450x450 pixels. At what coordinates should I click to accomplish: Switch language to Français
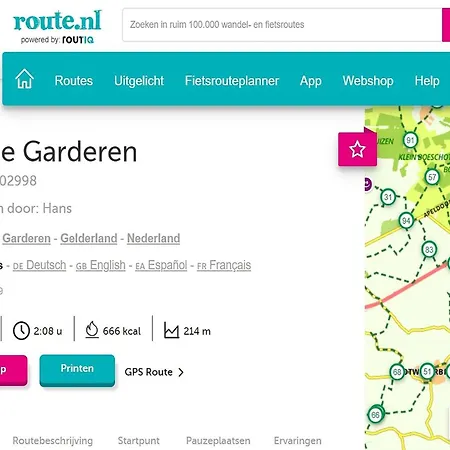224,265
